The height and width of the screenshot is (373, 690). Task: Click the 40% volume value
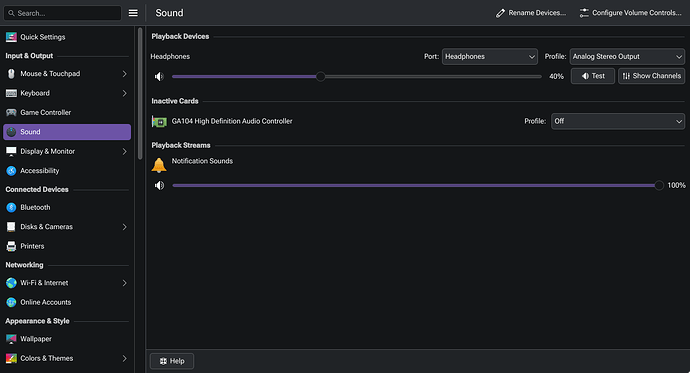pyautogui.click(x=556, y=77)
